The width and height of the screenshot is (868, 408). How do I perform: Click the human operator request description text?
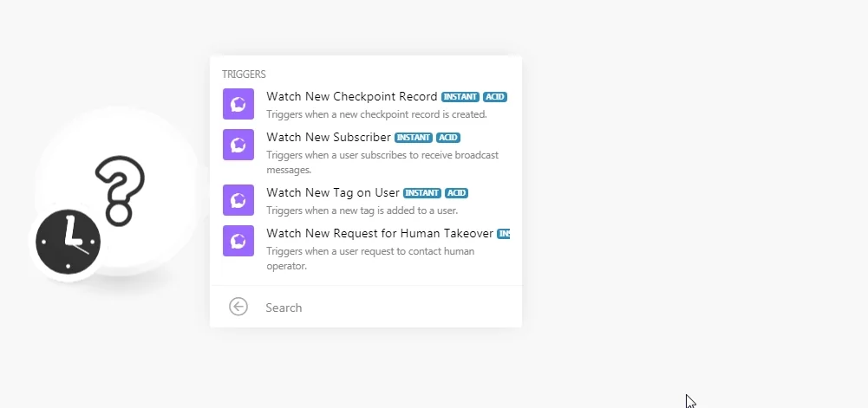[370, 259]
